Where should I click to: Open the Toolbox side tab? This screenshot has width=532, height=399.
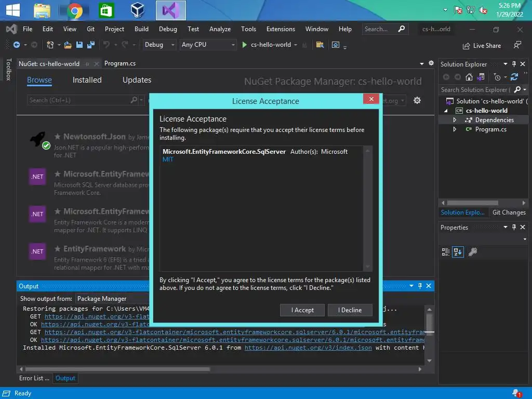pos(9,70)
